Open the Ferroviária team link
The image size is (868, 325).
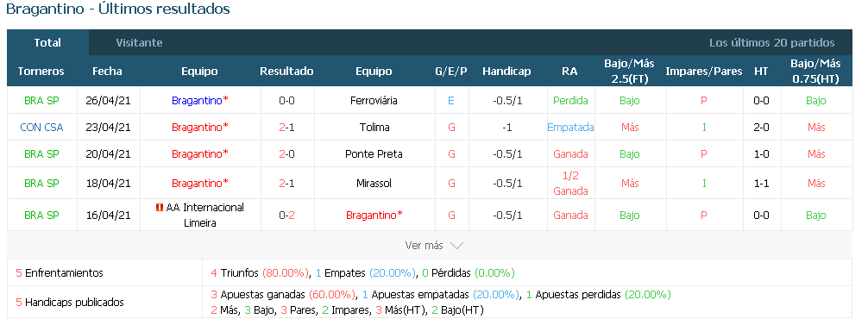(x=374, y=101)
